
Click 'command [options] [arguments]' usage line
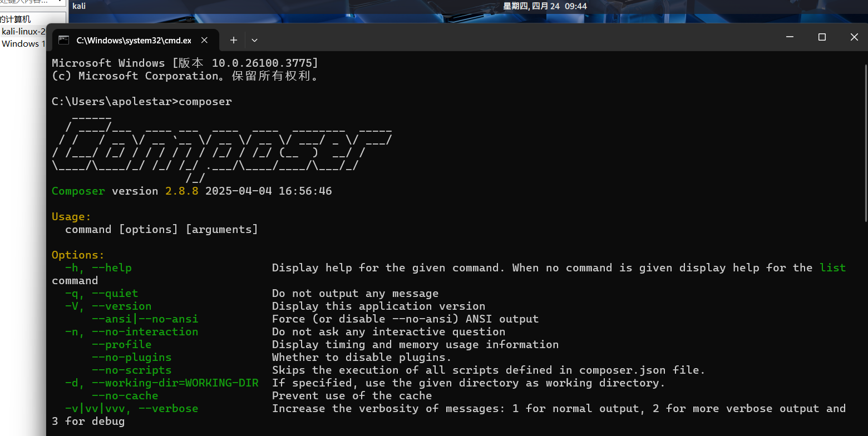(x=162, y=230)
